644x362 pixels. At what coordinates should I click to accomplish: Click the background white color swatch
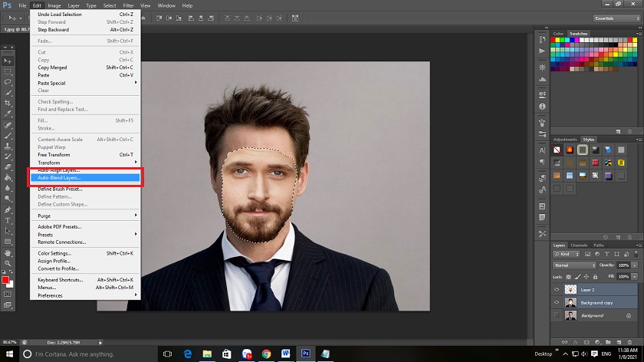tap(11, 285)
